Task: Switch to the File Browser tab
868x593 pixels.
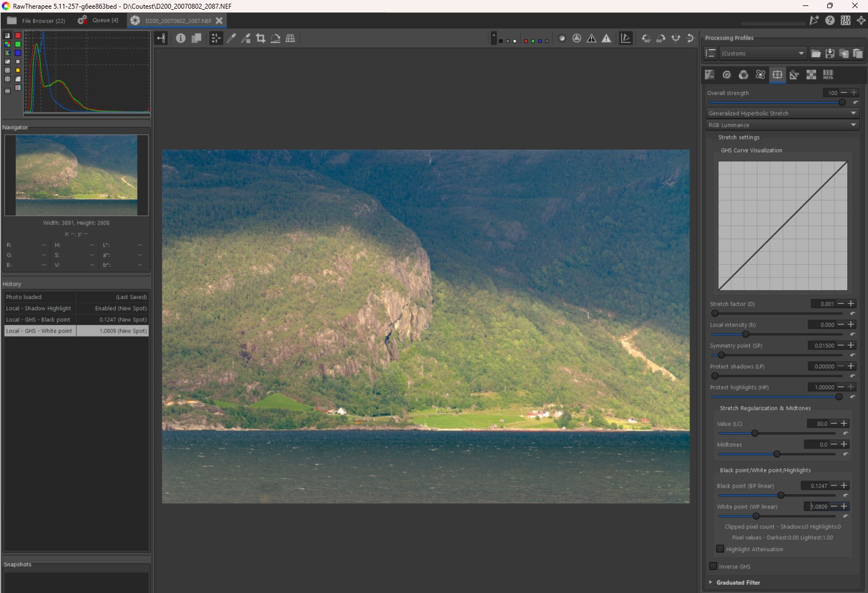Action: (37, 21)
